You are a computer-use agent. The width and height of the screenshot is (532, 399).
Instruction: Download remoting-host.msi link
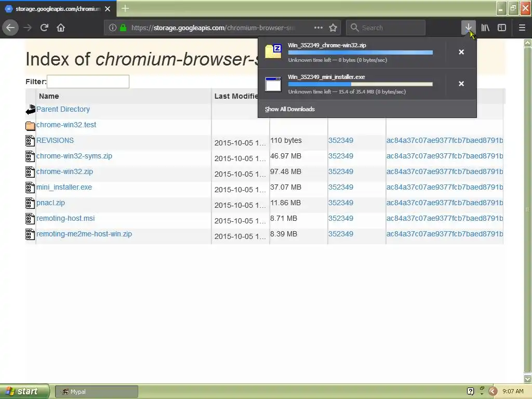pos(65,219)
